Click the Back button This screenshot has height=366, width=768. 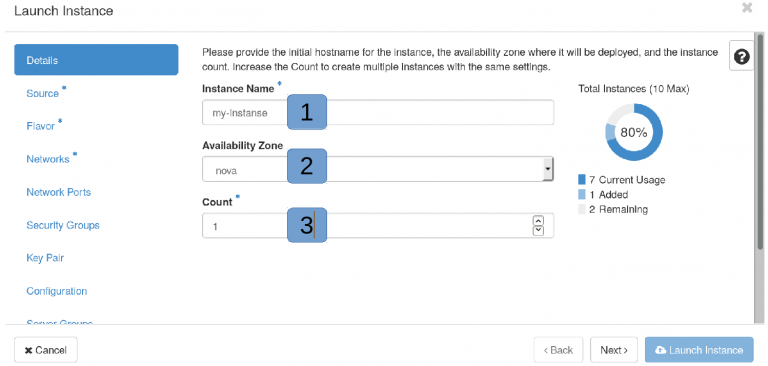[558, 350]
